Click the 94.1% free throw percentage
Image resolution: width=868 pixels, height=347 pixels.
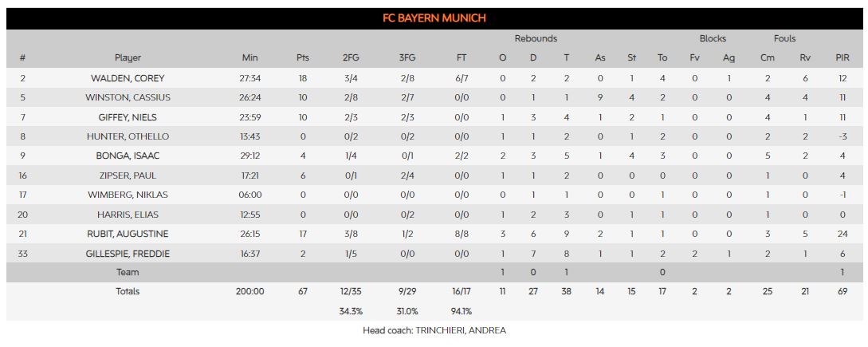pos(461,311)
